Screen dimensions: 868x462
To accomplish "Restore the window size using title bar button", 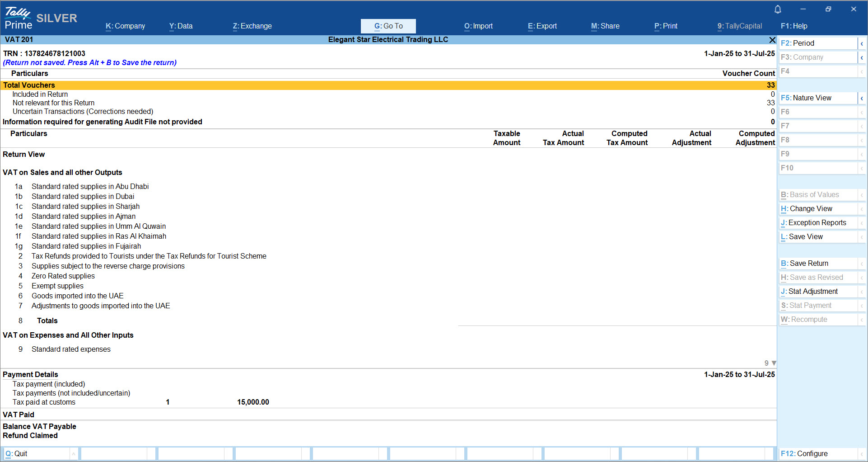I will tap(828, 9).
